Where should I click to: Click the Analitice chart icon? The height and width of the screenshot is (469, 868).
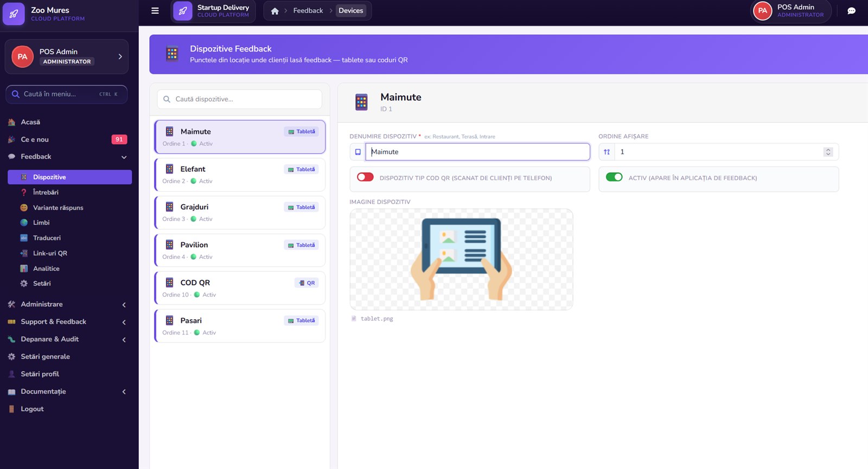click(x=24, y=268)
